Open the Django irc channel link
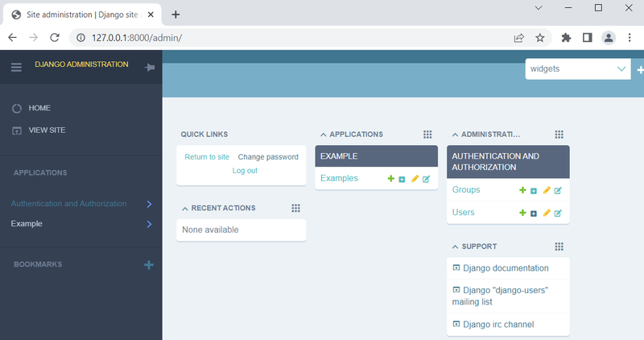Image resolution: width=644 pixels, height=340 pixels. 498,325
